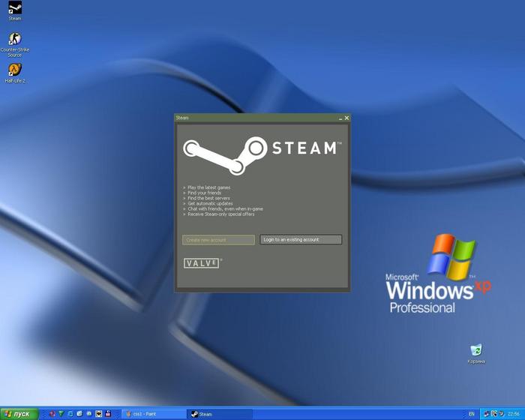
Task: Click the green funnel Quick Launch icon
Action: (61, 414)
